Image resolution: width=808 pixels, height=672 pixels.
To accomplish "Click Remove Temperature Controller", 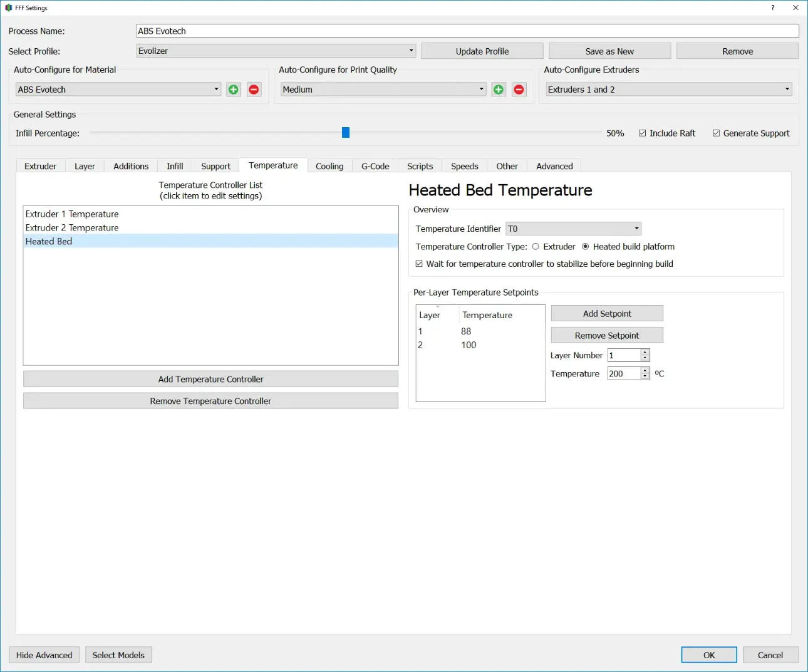I will tap(210, 401).
